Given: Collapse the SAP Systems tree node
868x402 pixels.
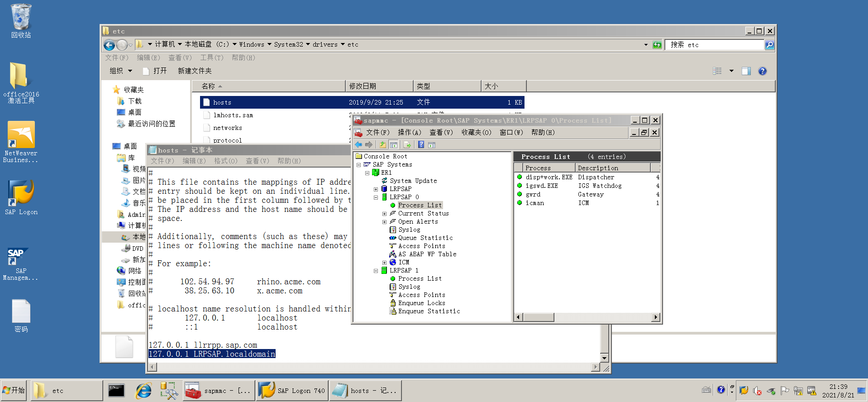Looking at the screenshot, I should 358,165.
